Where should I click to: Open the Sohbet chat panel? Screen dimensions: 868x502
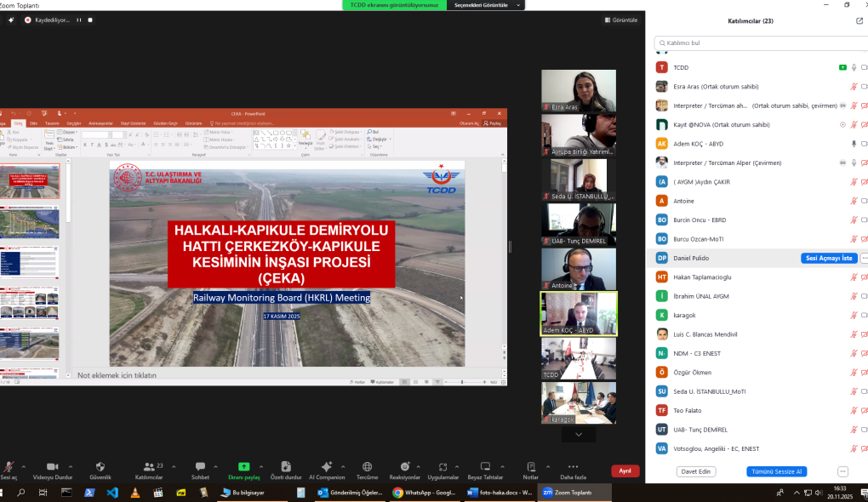200,467
